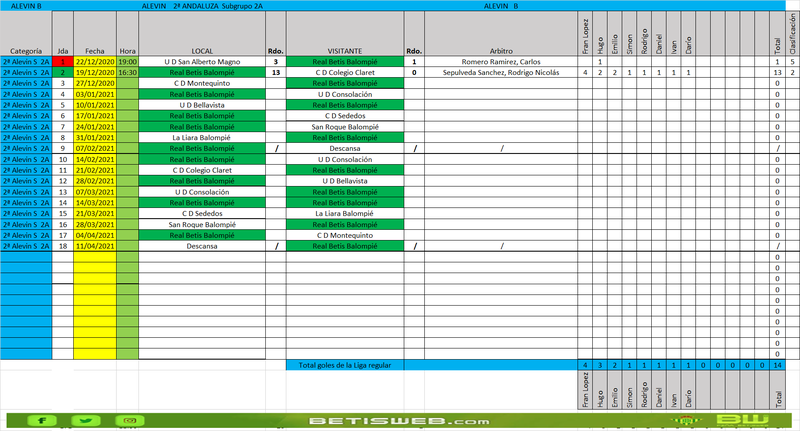
Task: Open the BETISWEB.com link in footer
Action: 399,421
